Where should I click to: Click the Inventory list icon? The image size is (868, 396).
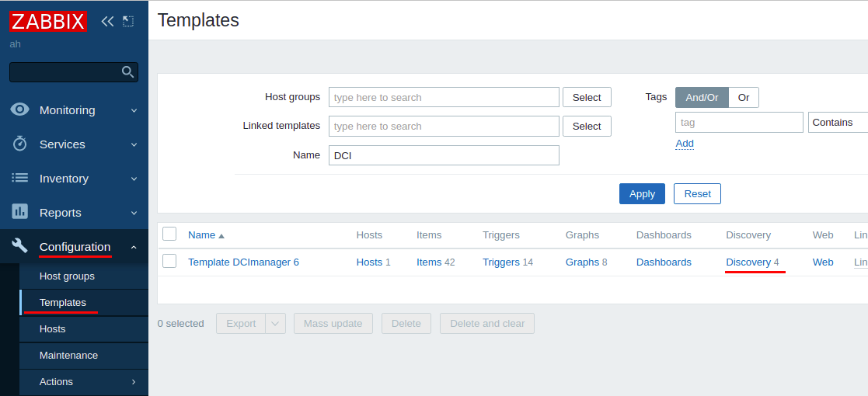coord(20,178)
